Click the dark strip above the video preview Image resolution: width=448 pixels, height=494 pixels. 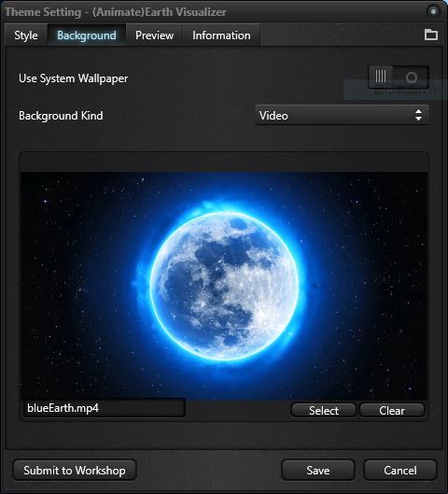224,162
